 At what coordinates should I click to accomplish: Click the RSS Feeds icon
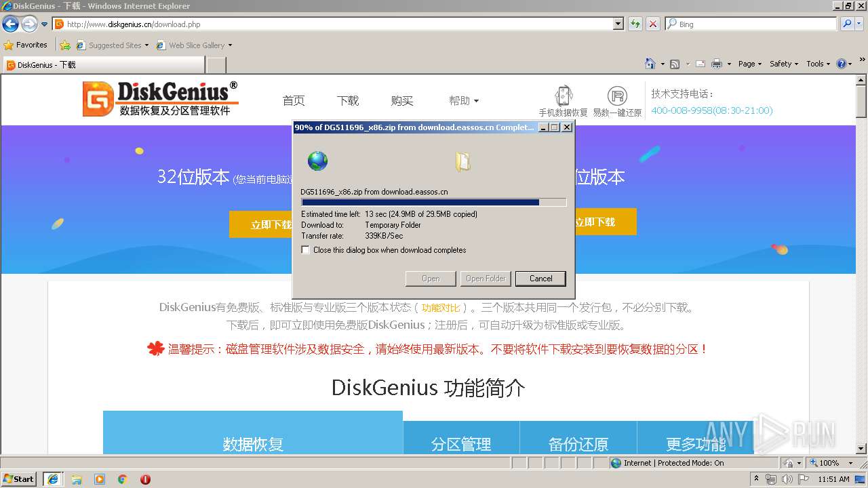(x=675, y=64)
